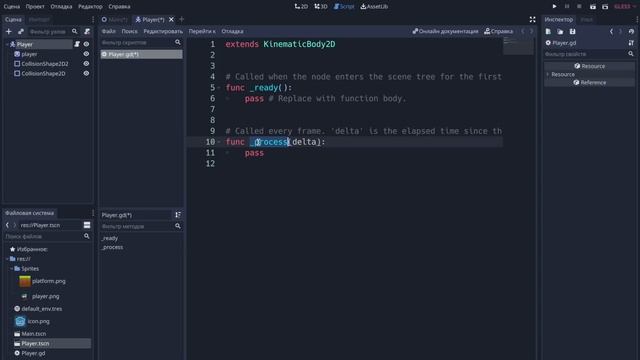The height and width of the screenshot is (360, 640).
Task: Collapse the Sprites folder
Action: coord(11,269)
